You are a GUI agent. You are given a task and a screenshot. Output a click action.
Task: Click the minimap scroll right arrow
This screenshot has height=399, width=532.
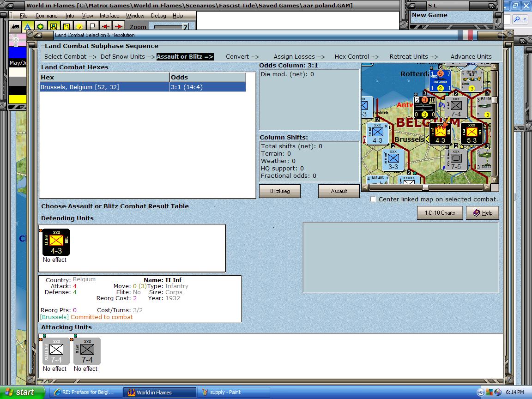487,187
